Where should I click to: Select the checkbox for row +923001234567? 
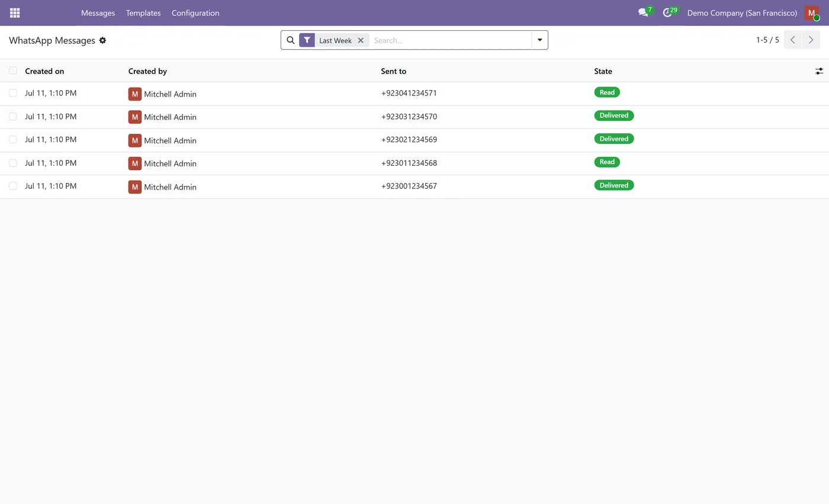click(13, 186)
